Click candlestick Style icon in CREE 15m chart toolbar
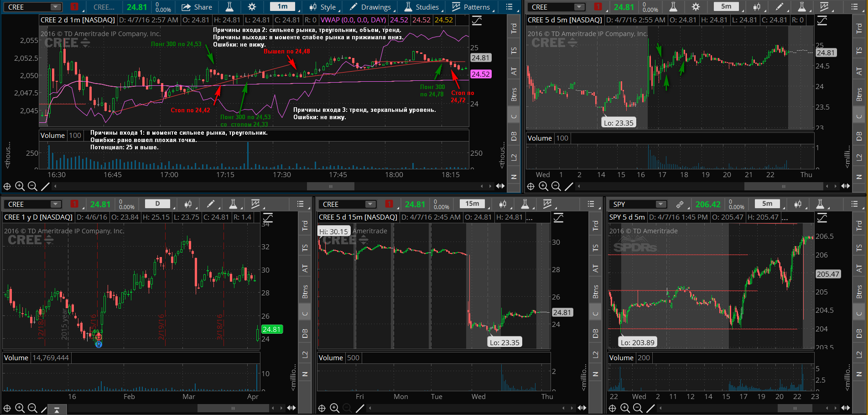The width and height of the screenshot is (868, 415). (x=503, y=204)
